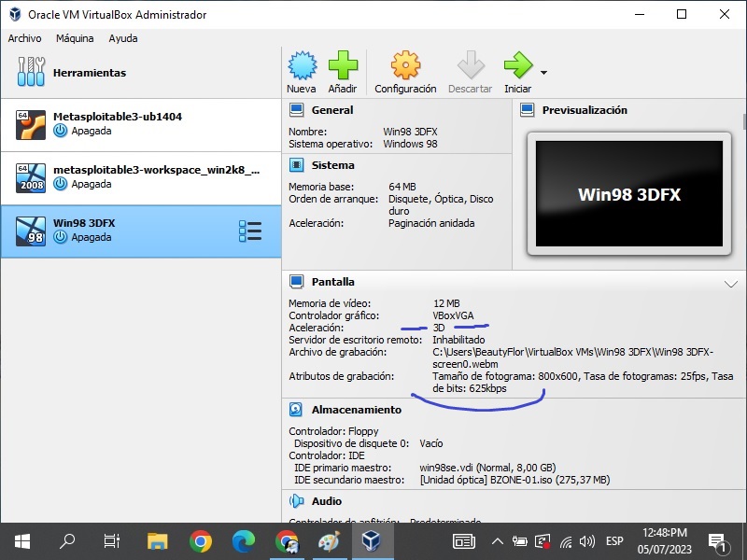The width and height of the screenshot is (747, 560).
Task: Select the Herramientas tools entry
Action: (x=141, y=73)
